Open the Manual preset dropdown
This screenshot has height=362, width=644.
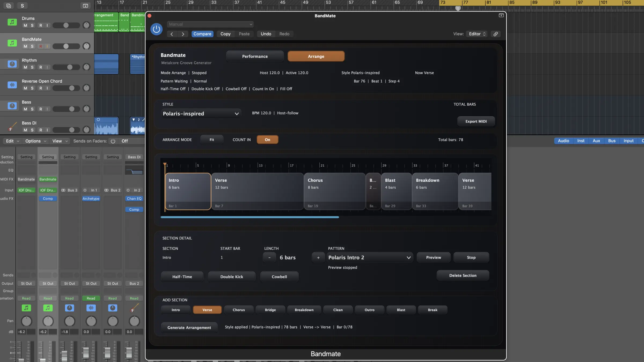click(210, 24)
